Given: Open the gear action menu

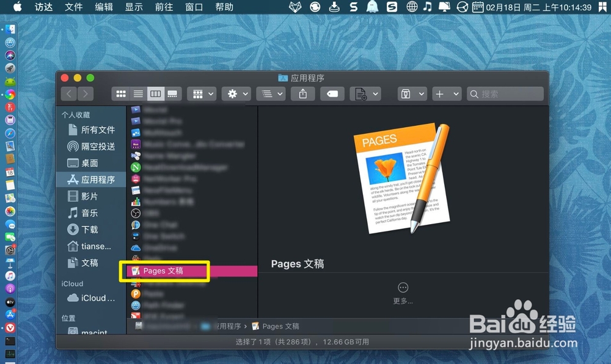Looking at the screenshot, I should 236,94.
